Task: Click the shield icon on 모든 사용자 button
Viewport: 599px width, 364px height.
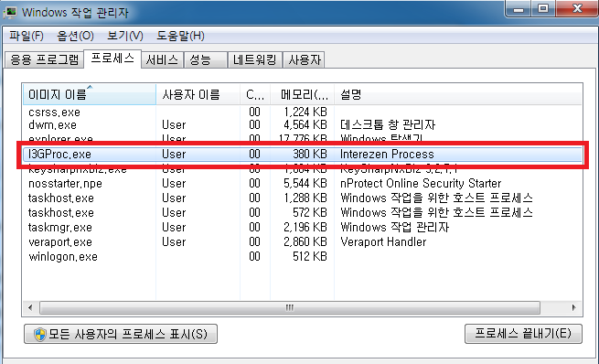Action: coord(39,334)
